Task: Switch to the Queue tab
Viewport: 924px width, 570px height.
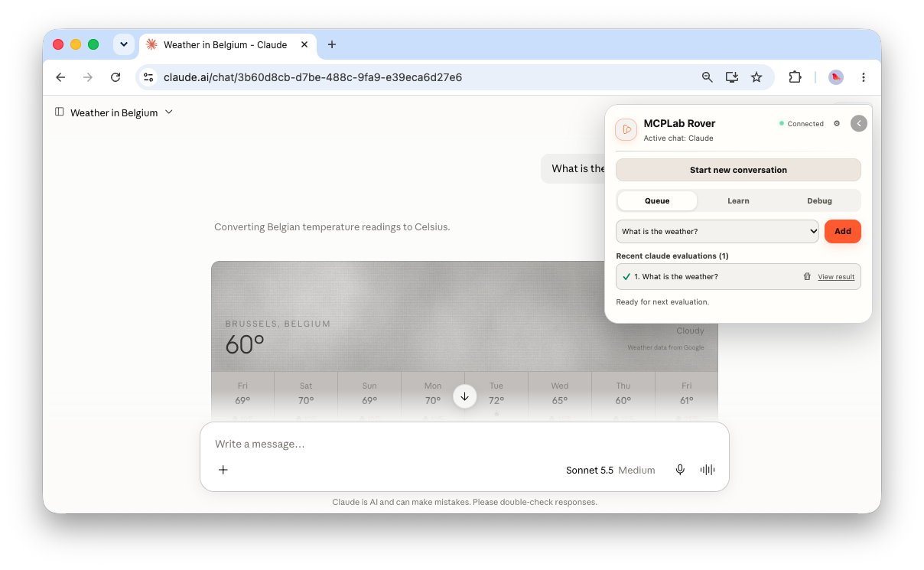Action: pos(657,200)
